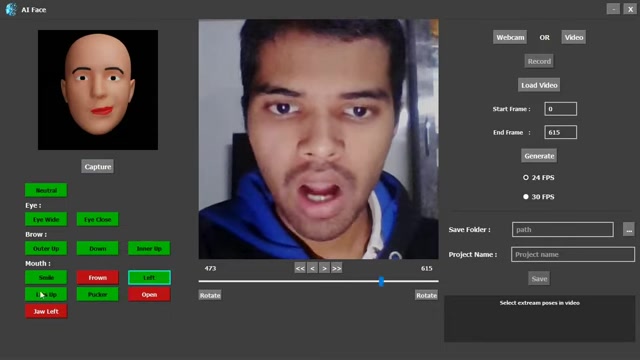Select the brow Inner Up pose button
Image resolution: width=640 pixels, height=360 pixels.
[149, 248]
